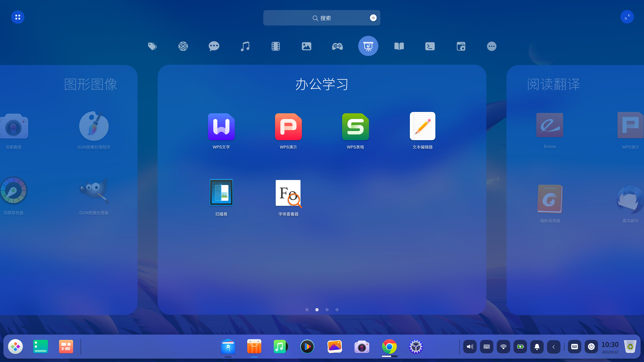
Task: Click the search input field
Action: point(321,18)
